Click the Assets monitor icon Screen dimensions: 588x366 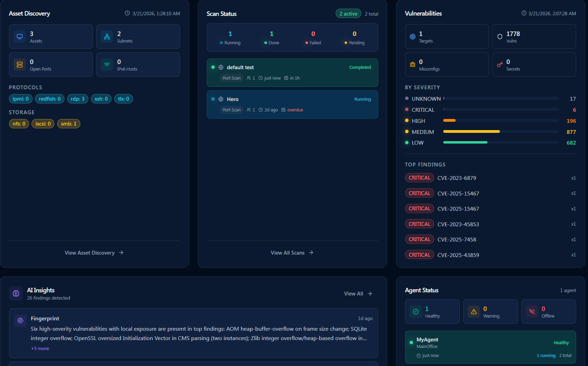click(20, 36)
